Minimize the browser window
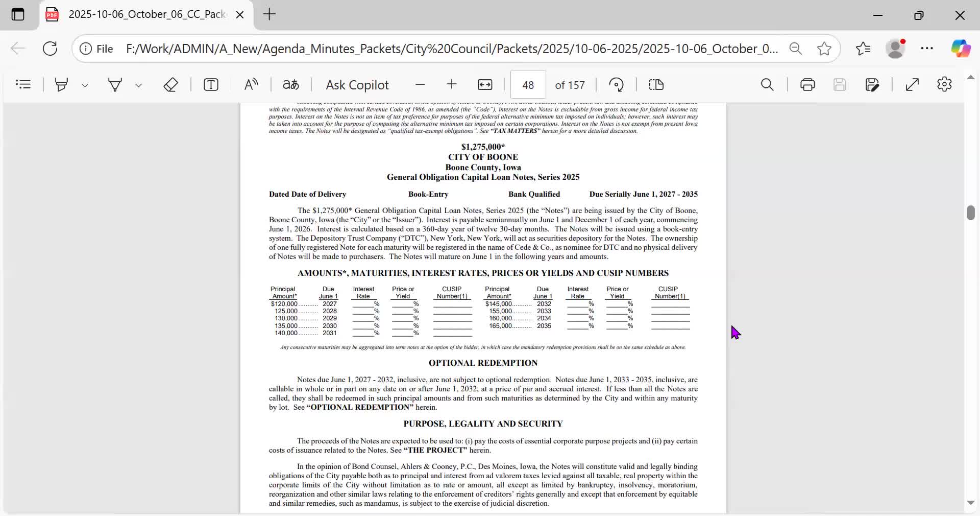980x516 pixels. point(878,15)
